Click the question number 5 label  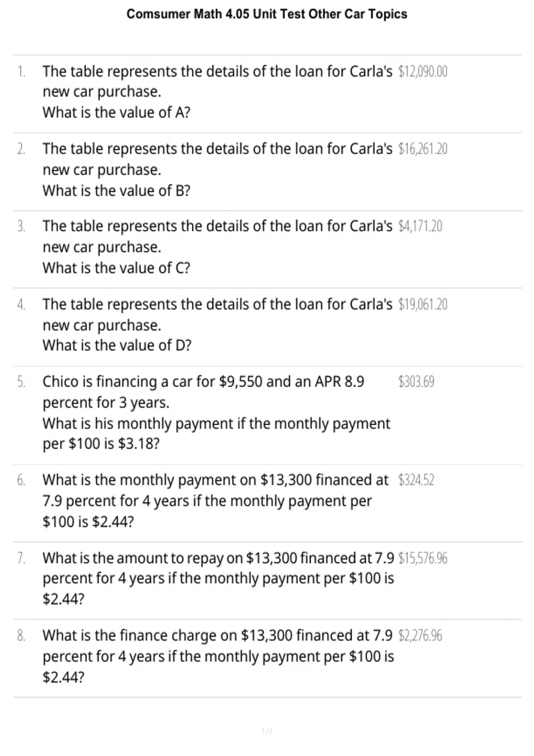click(21, 382)
